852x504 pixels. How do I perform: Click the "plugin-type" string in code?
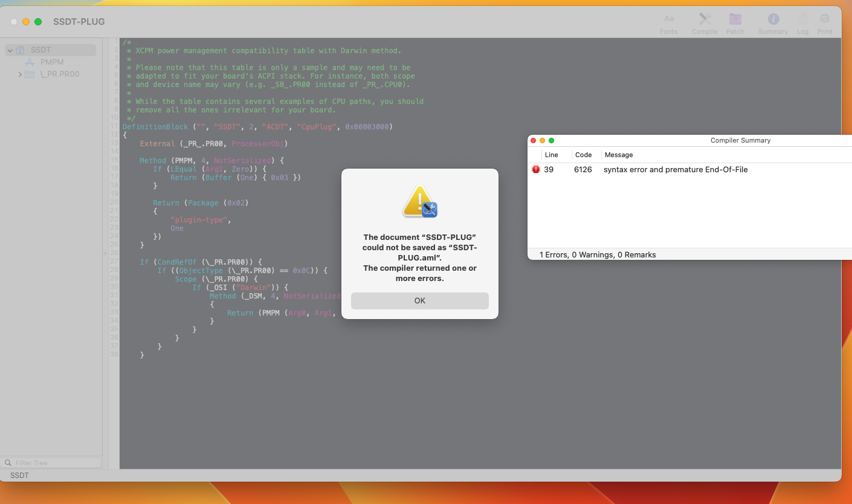[199, 220]
